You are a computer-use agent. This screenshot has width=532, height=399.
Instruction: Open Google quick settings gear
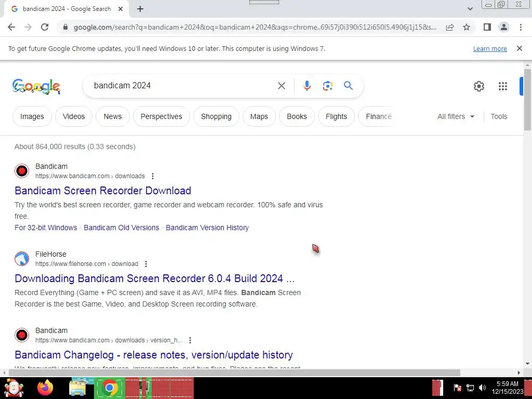(479, 86)
